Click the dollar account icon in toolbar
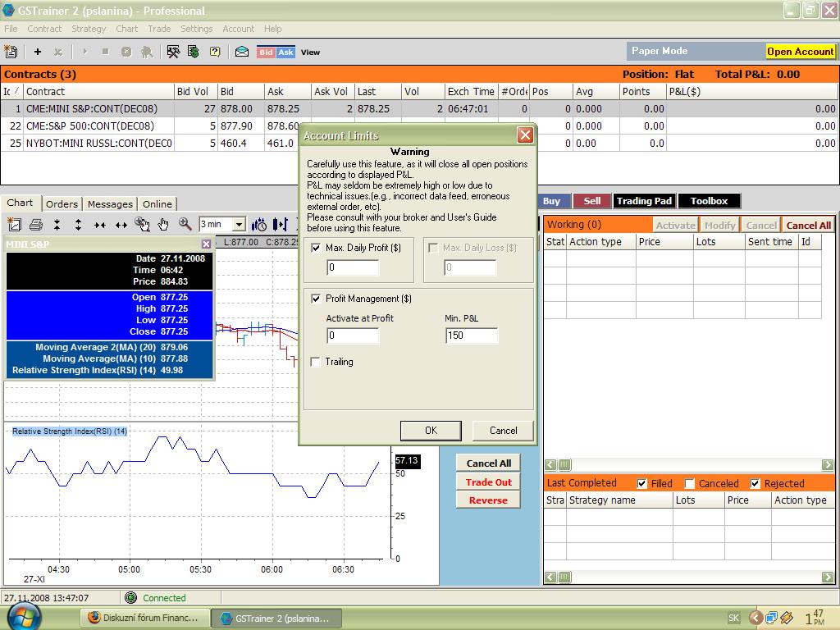Screen dimensions: 840x630 click(x=194, y=52)
